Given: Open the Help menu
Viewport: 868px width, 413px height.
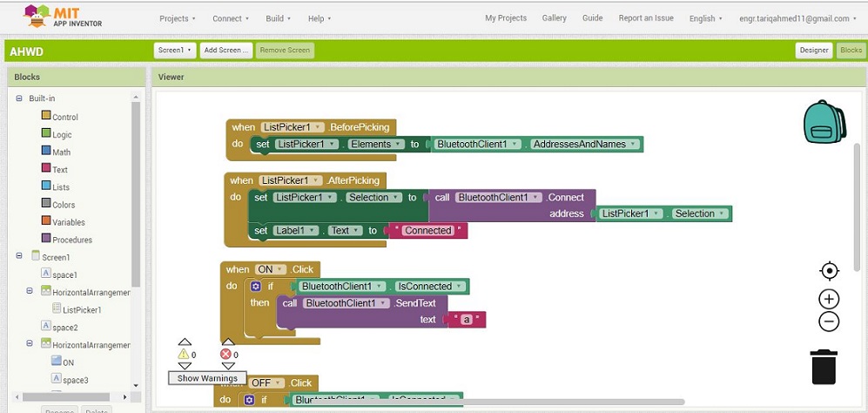Looking at the screenshot, I should [x=320, y=18].
